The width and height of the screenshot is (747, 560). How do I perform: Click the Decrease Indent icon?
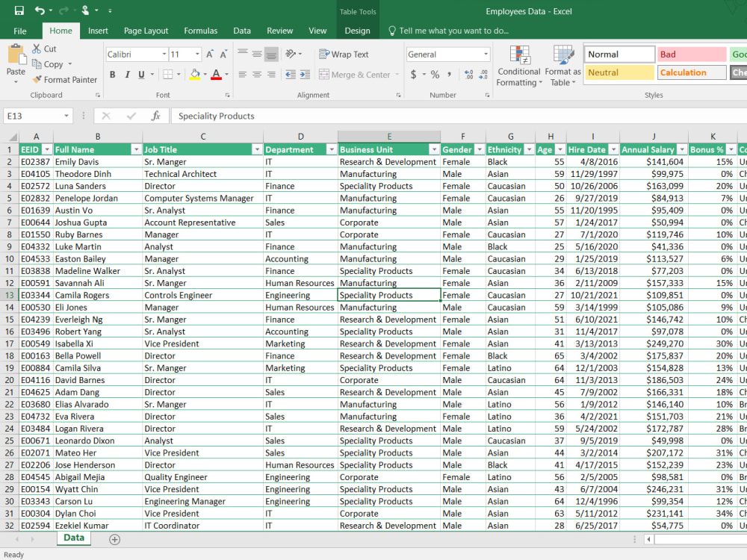pos(290,74)
